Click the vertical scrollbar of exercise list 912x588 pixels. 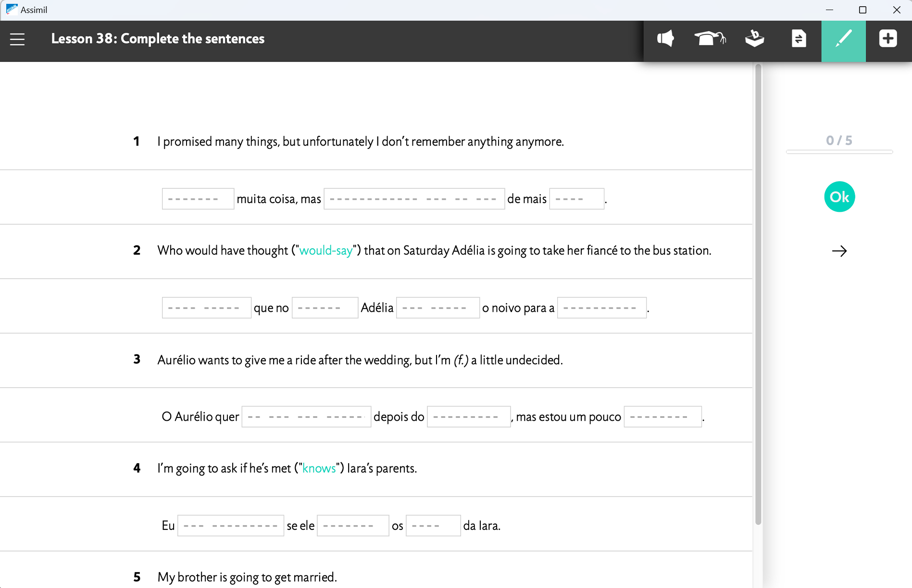758,294
